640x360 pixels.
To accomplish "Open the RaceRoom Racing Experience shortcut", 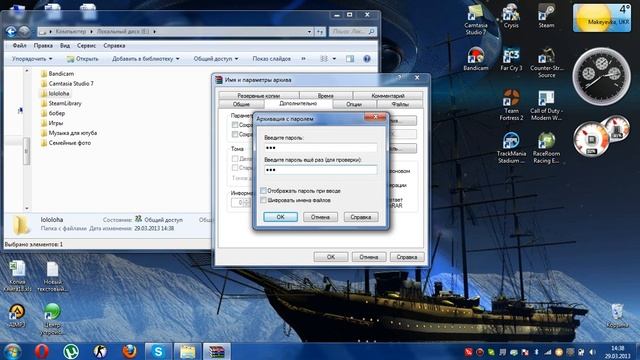I will 546,148.
